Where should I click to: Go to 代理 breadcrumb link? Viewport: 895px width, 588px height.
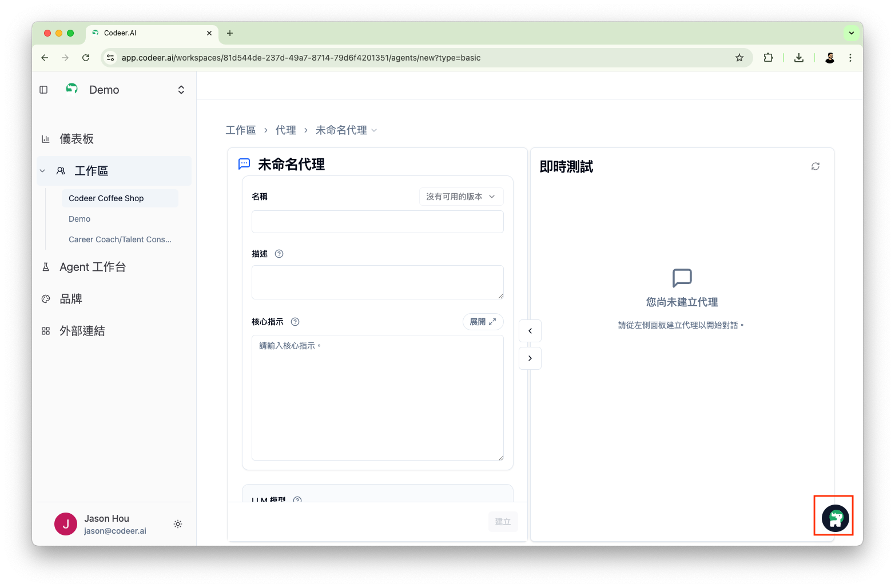285,130
